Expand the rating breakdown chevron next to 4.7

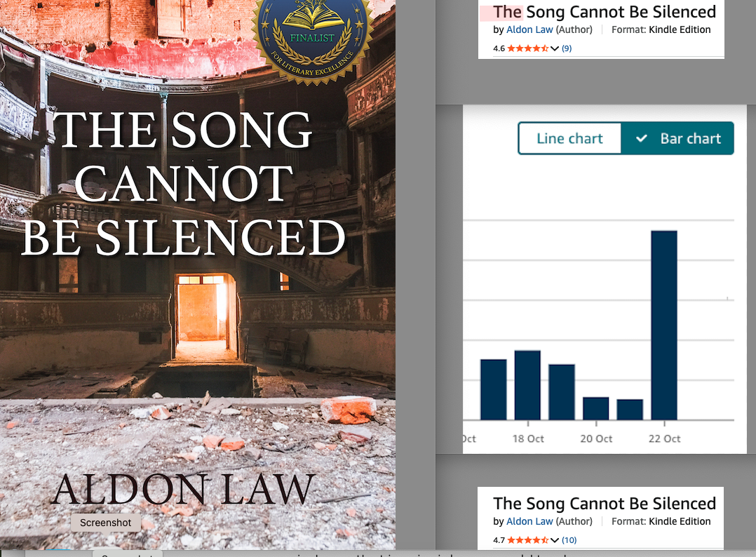coord(555,540)
